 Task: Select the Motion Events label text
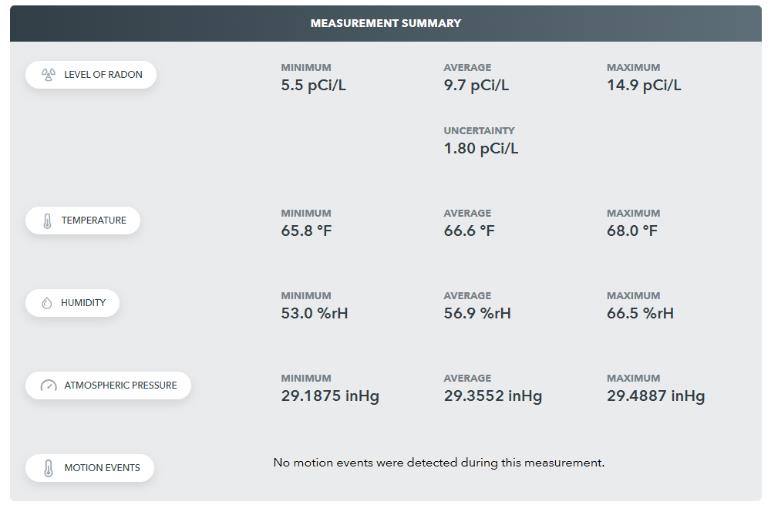pyautogui.click(x=102, y=468)
